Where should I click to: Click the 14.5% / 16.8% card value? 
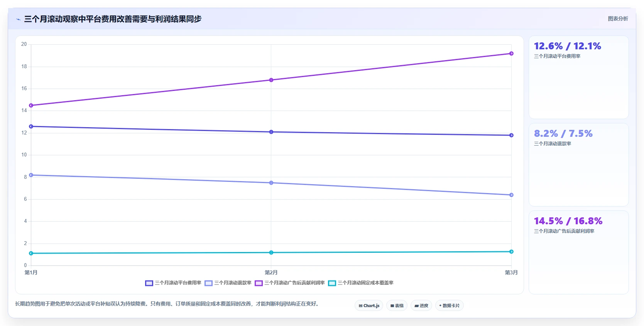point(568,221)
